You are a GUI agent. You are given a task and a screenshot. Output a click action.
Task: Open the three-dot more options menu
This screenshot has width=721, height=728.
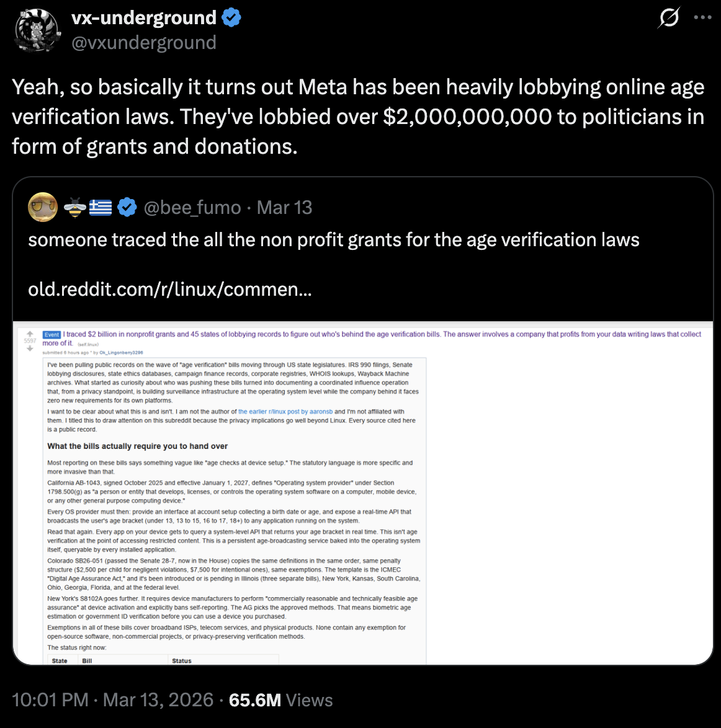point(702,17)
